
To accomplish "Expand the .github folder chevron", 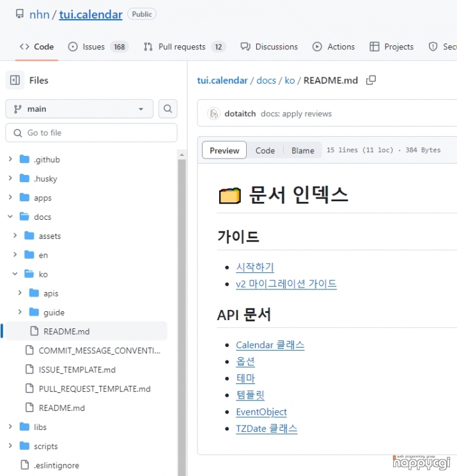I will 10,159.
